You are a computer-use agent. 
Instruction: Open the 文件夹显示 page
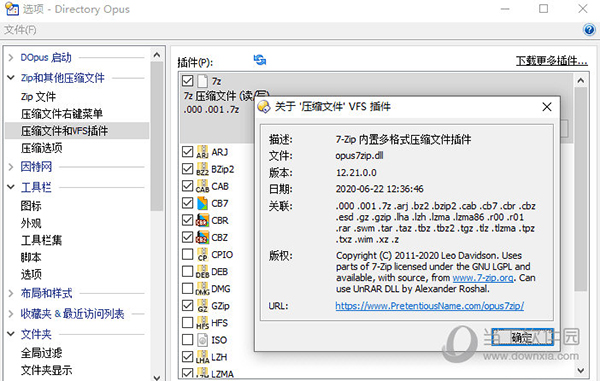[46, 370]
